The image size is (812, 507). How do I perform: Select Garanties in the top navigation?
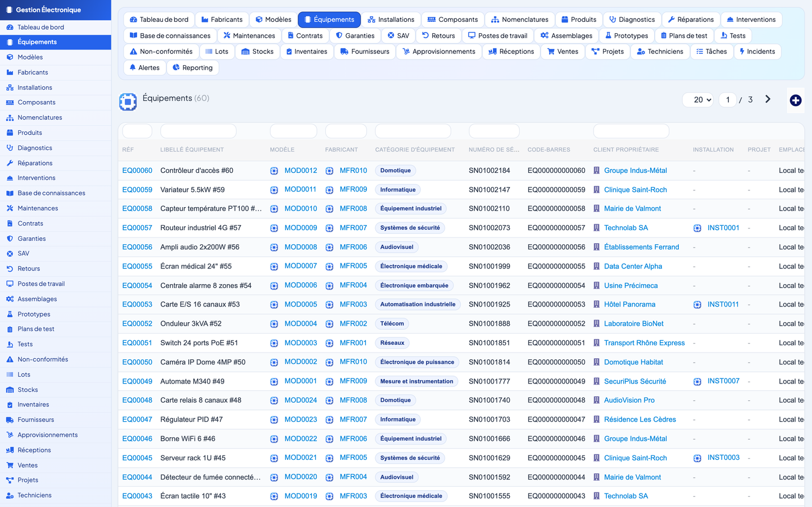click(355, 35)
